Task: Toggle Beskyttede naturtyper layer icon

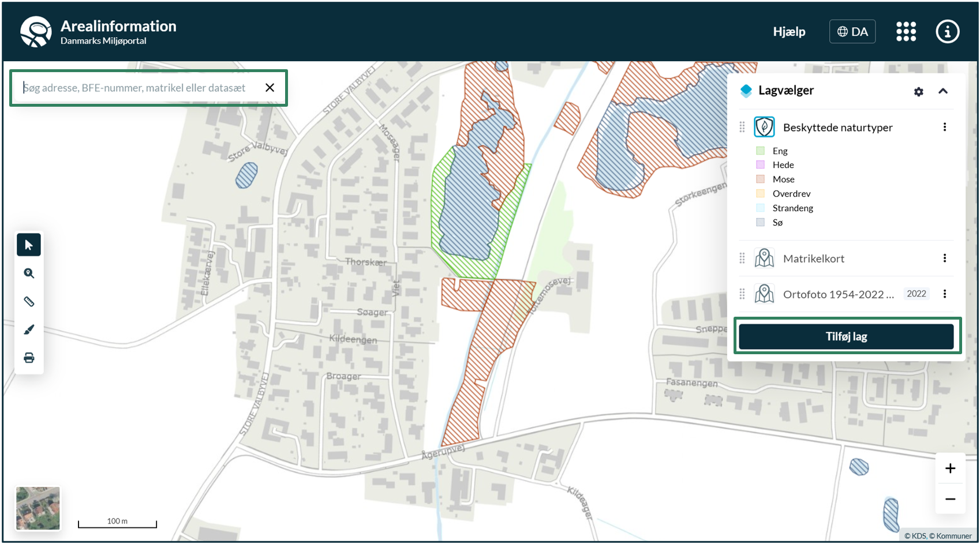Action: (764, 127)
